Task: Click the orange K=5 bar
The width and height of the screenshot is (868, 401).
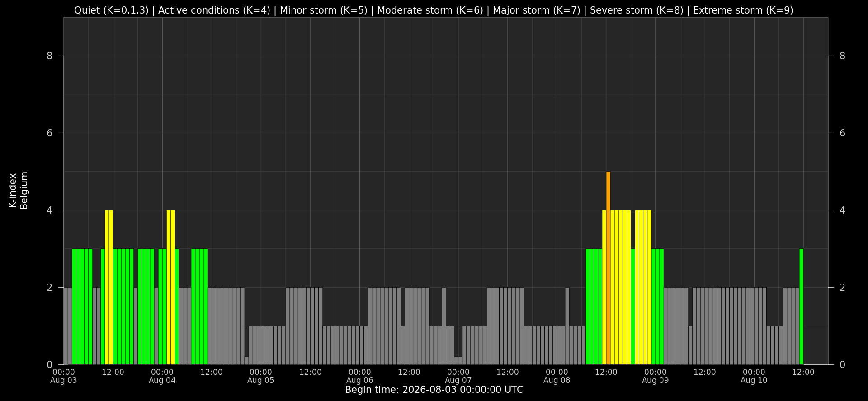Action: point(608,268)
